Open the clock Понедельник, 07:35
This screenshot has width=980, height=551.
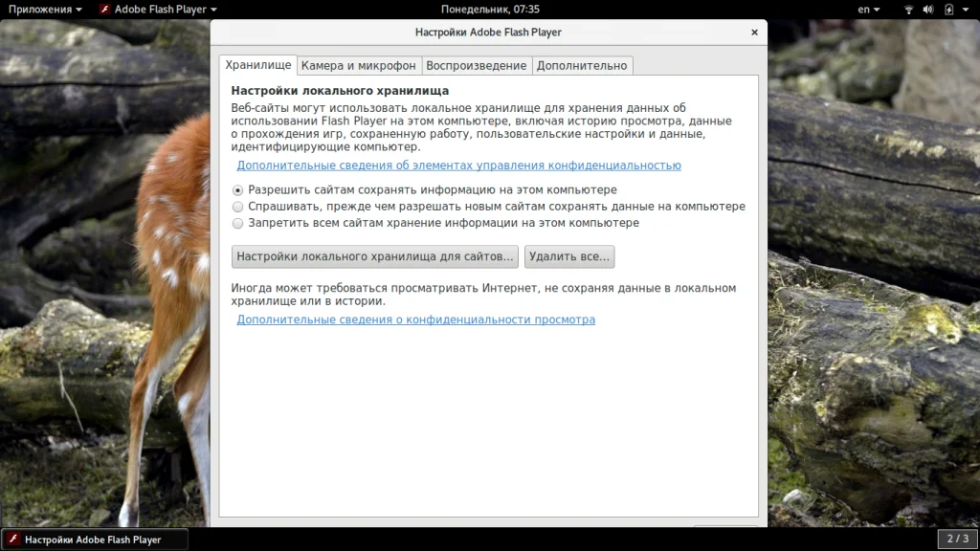(490, 10)
